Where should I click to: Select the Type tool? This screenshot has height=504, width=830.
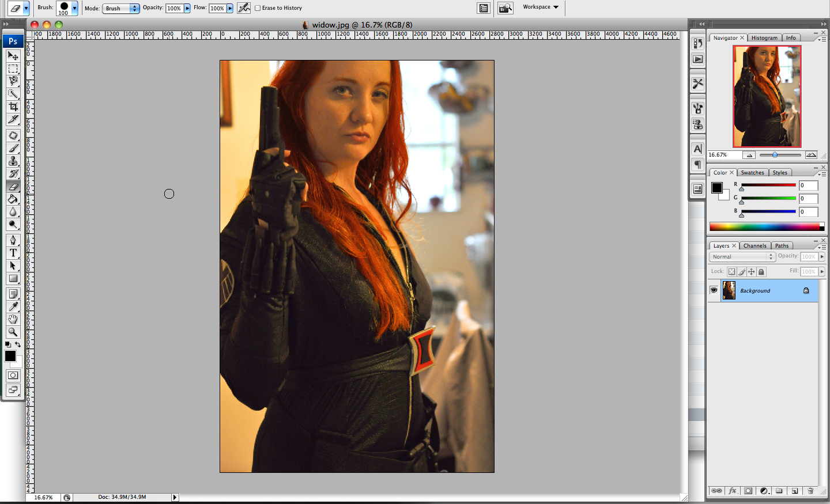(x=13, y=253)
